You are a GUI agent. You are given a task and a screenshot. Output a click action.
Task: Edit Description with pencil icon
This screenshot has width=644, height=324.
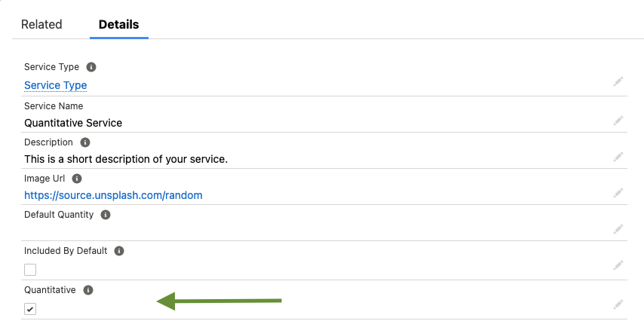click(618, 156)
